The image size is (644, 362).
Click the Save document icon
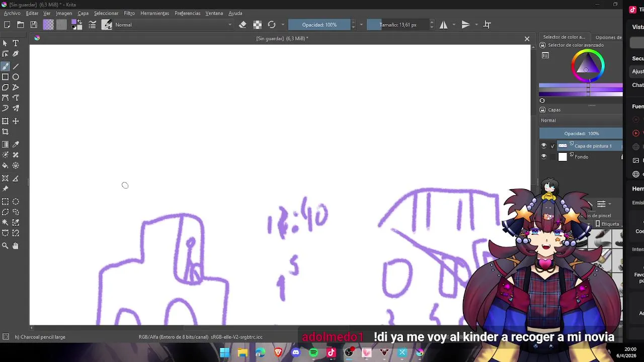click(x=34, y=25)
